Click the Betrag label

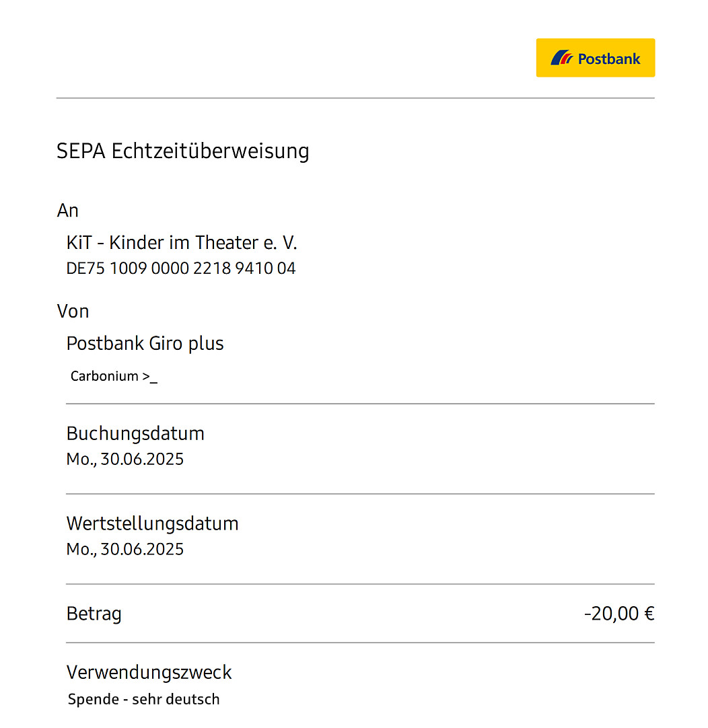coord(94,614)
